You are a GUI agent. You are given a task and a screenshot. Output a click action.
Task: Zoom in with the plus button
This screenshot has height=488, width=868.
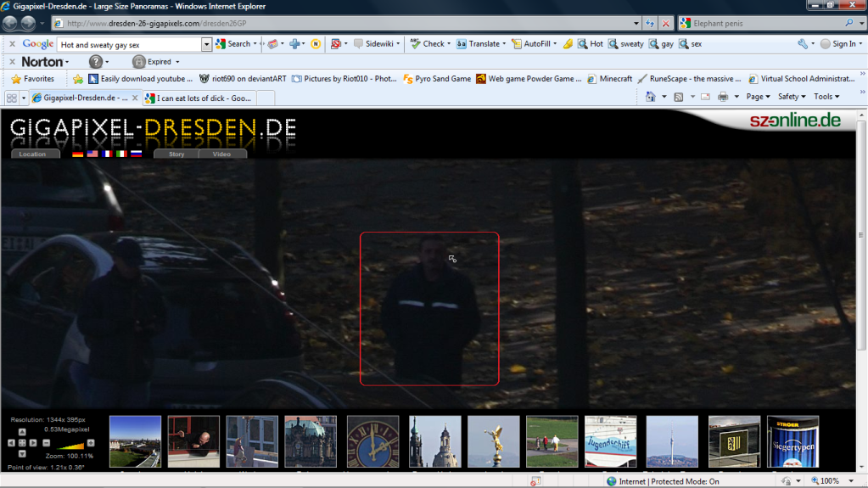[91, 443]
